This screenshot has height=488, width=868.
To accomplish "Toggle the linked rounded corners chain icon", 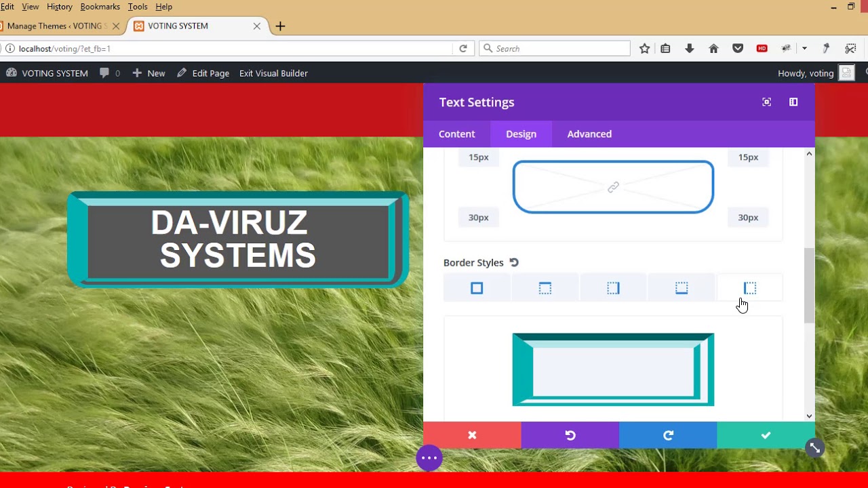I will click(x=613, y=187).
